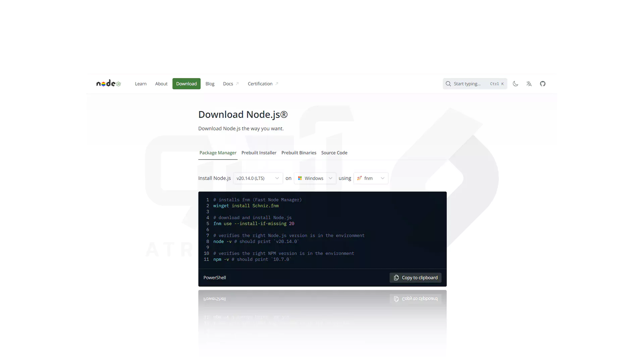Open the Blog link in navigation
The height and width of the screenshot is (362, 644).
click(210, 84)
